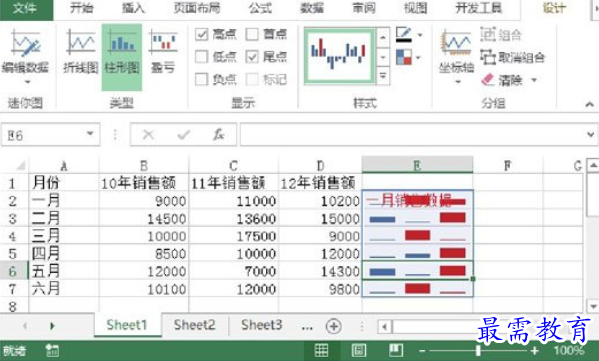Open the Review (审阅) tab
This screenshot has width=599, height=361.
363,8
